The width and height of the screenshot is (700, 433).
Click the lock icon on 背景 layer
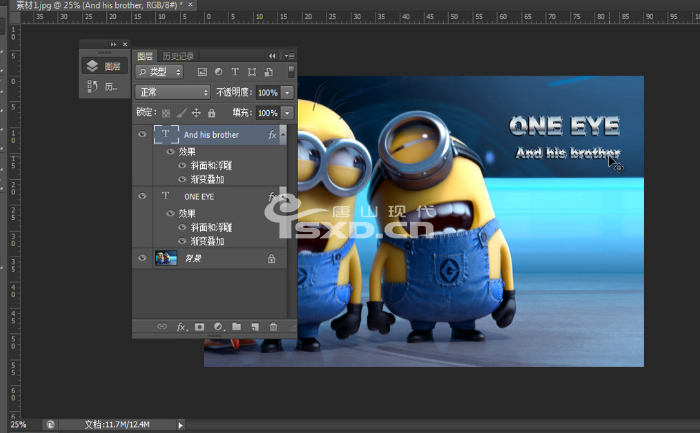(271, 258)
